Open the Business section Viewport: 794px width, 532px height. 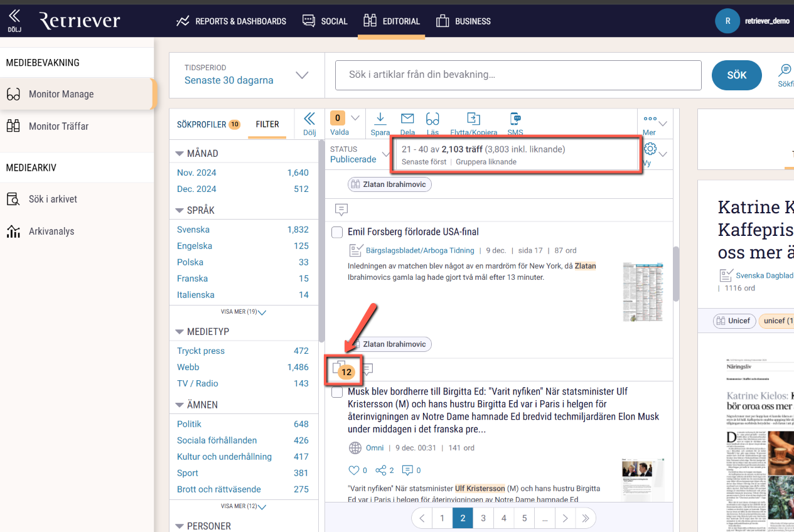coord(464,21)
